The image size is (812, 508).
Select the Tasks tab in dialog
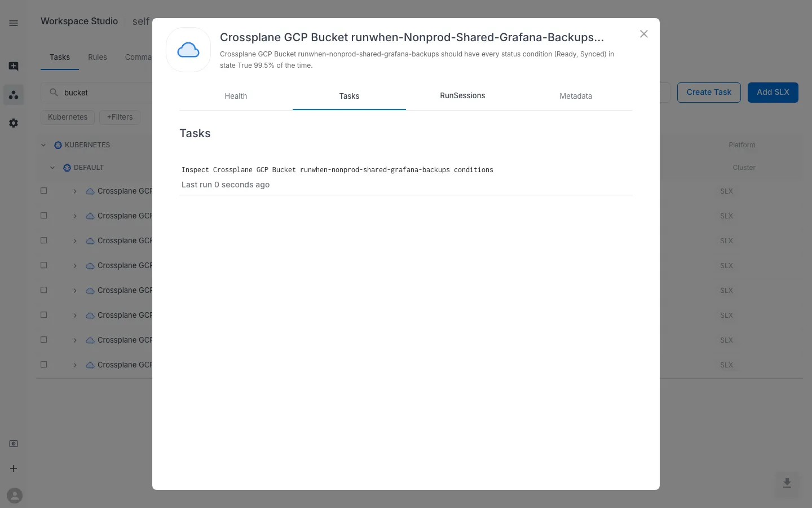click(x=349, y=96)
